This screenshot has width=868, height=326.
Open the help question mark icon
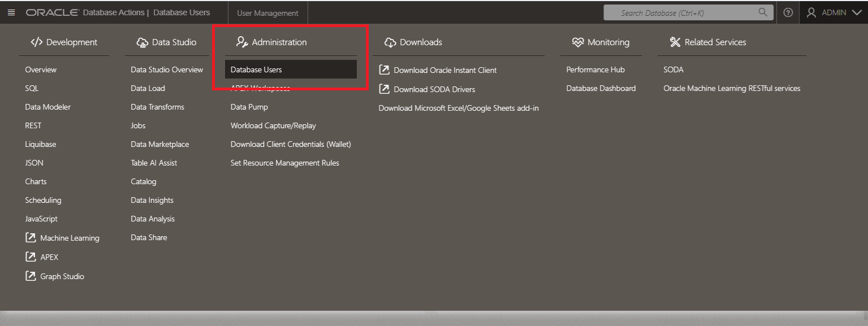tap(788, 12)
